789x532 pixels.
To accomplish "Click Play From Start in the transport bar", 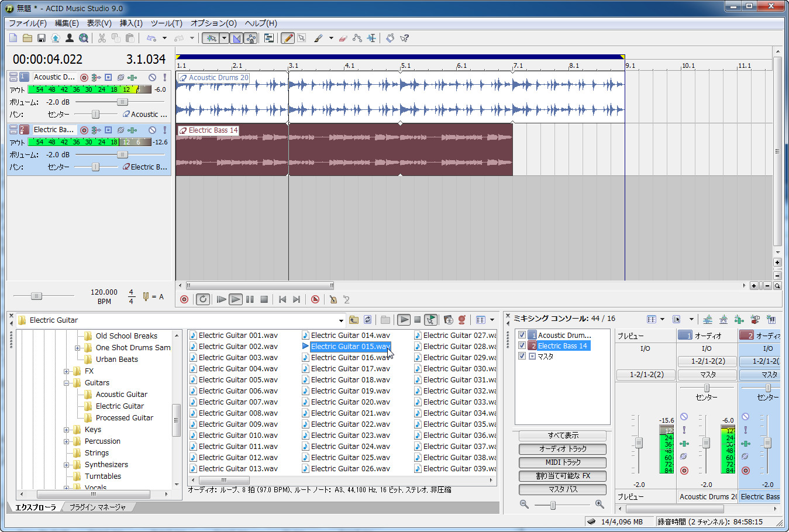I will [x=222, y=299].
